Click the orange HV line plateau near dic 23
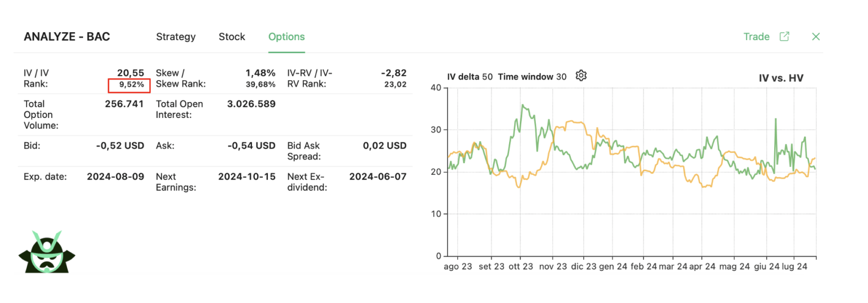The width and height of the screenshot is (868, 303). coord(574,122)
